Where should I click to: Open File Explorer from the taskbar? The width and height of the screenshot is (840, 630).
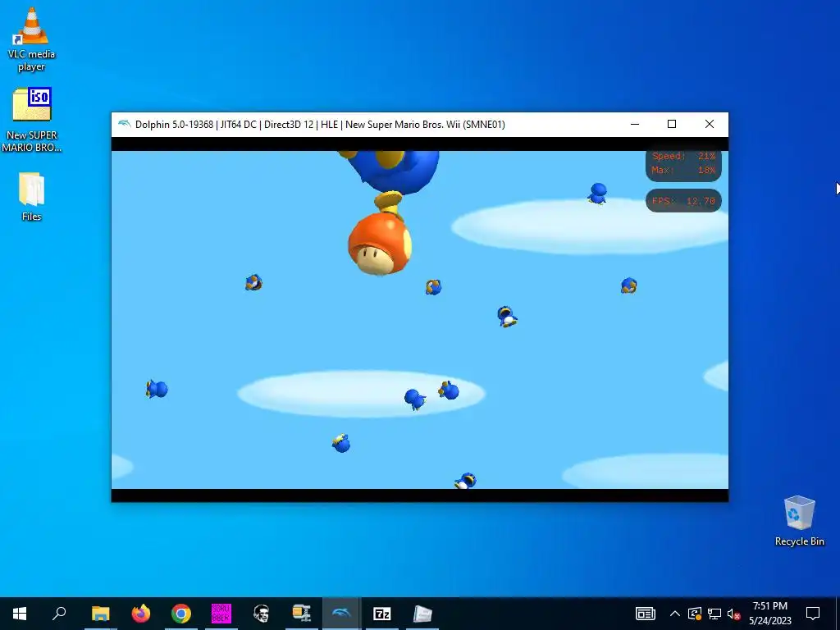[x=100, y=614]
